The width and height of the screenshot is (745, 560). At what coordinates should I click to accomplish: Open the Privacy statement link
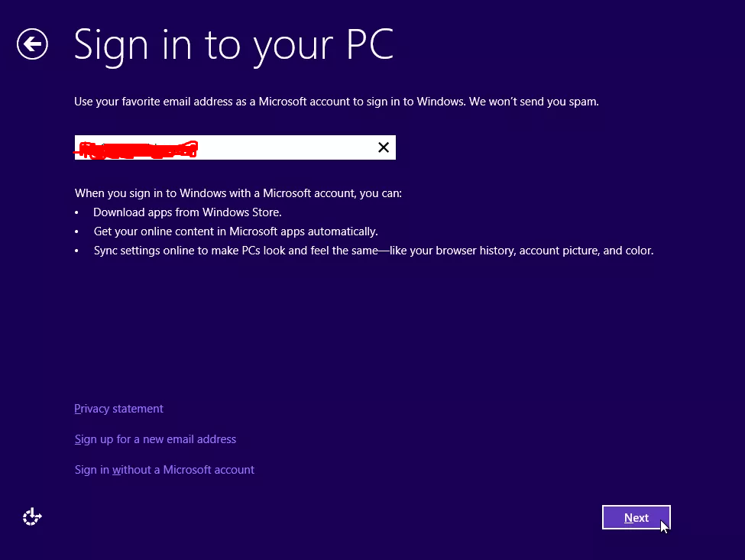[118, 409]
